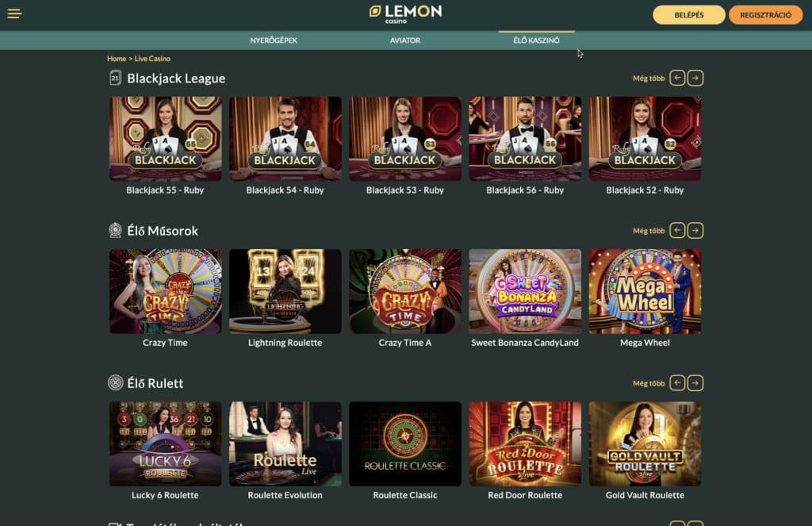Expand Még több for Blackjack League
The image size is (812, 526).
pos(649,79)
